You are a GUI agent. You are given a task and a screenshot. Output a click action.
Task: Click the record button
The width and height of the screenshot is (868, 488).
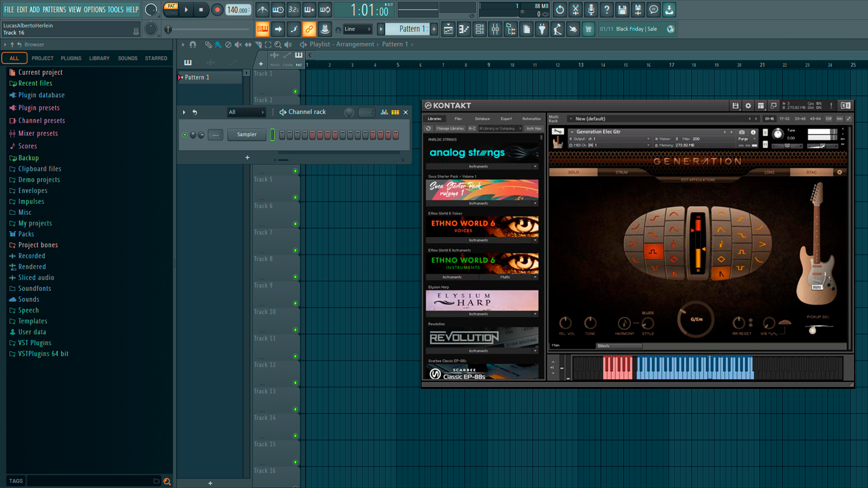coord(217,10)
